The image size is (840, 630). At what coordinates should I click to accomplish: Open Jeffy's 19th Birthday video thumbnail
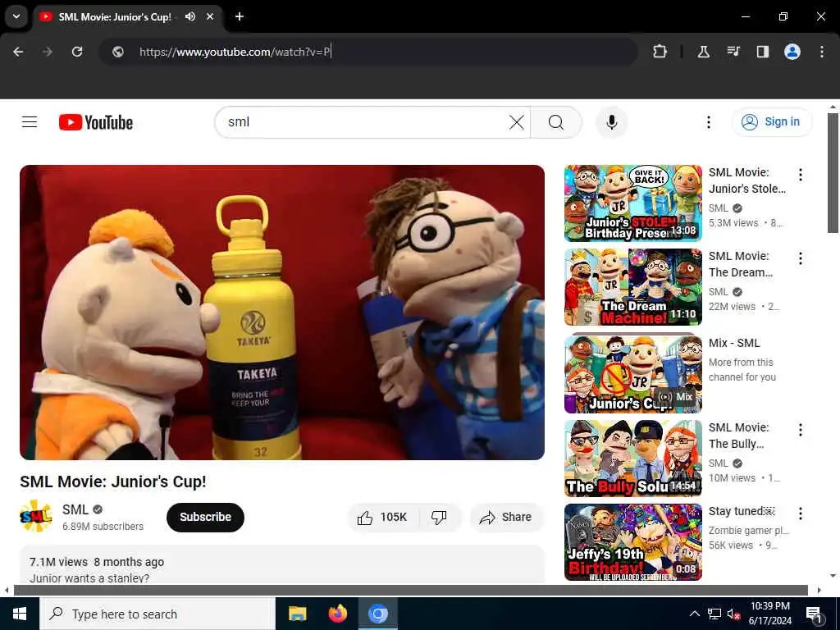(x=632, y=542)
